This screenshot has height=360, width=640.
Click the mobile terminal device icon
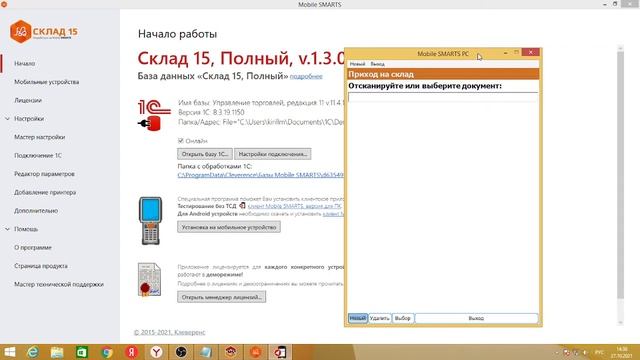[150, 220]
